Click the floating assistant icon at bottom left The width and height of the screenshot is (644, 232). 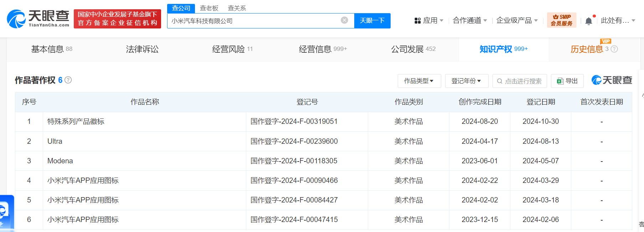6,213
